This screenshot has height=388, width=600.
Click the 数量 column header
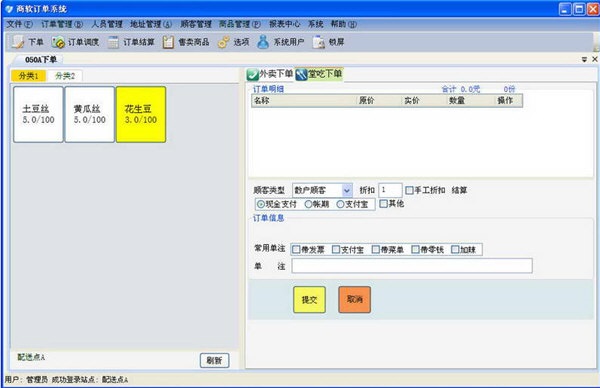tap(471, 101)
